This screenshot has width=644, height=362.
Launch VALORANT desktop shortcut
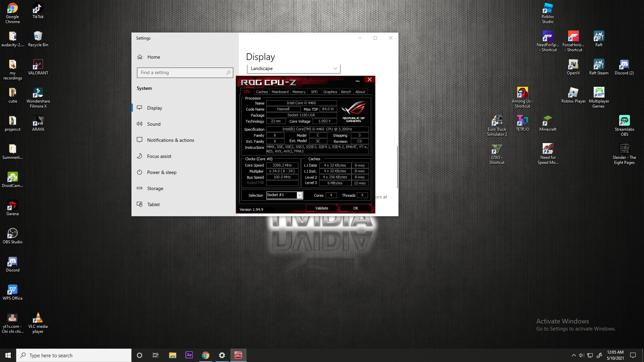38,67
